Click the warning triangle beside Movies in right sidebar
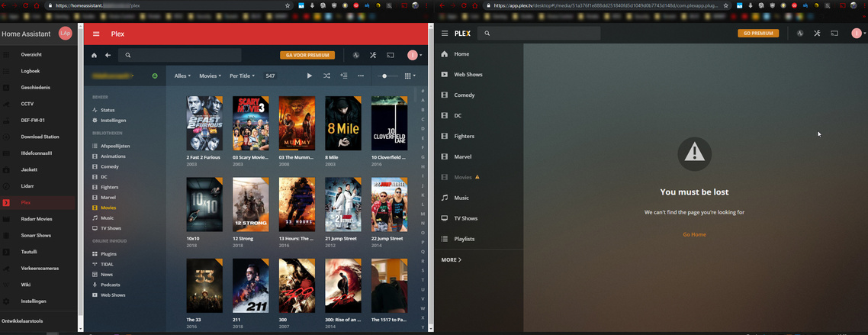Screen dimensions: 868x335 tap(477, 177)
